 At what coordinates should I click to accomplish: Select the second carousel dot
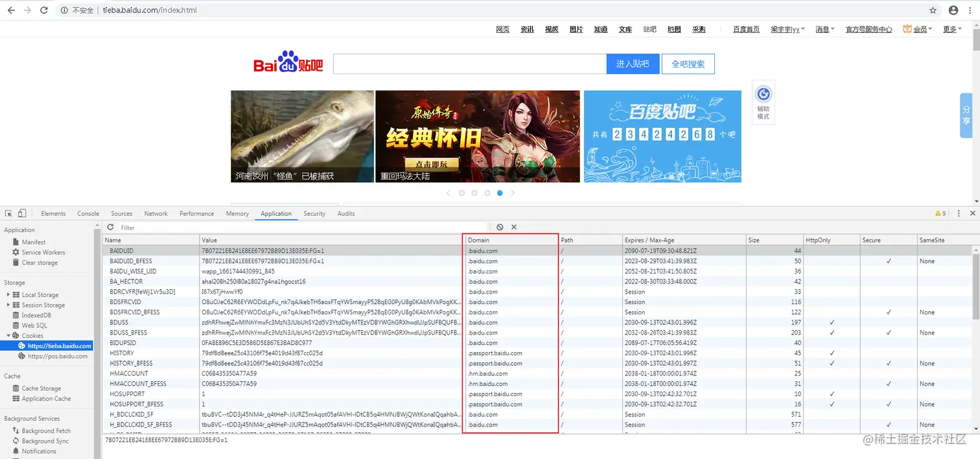[474, 193]
